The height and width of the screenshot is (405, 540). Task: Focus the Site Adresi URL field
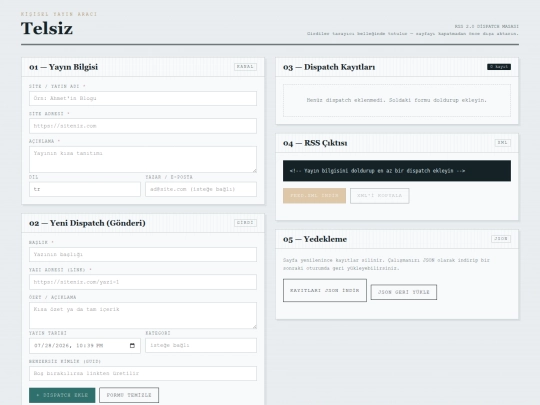coord(143,126)
